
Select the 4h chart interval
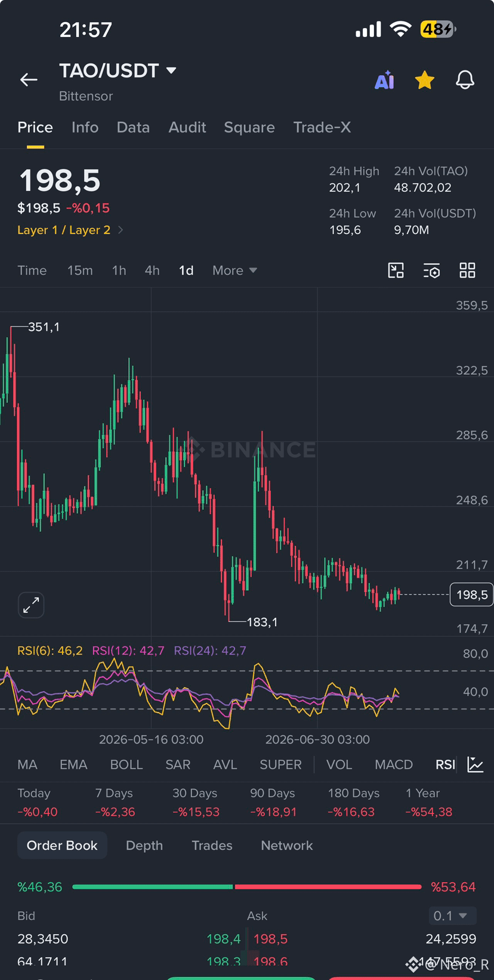point(152,270)
